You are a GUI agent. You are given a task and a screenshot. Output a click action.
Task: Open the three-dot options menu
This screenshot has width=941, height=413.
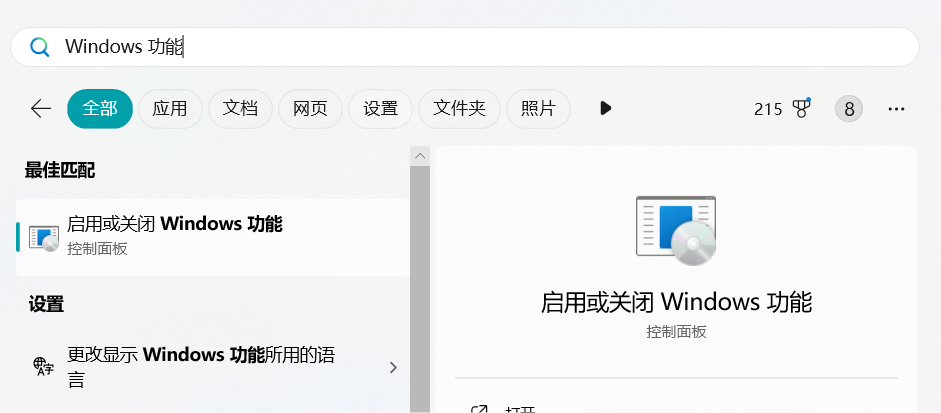896,109
